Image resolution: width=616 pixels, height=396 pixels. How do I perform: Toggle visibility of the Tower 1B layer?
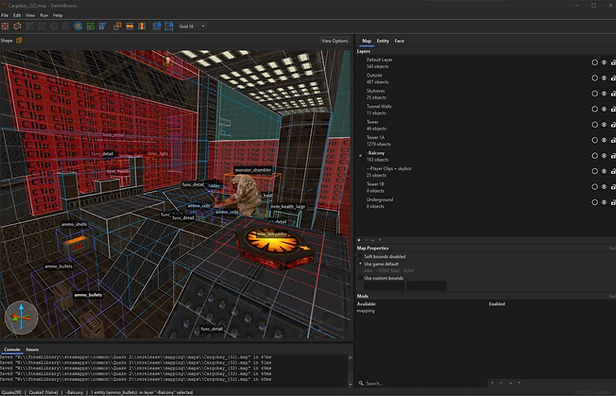604,187
